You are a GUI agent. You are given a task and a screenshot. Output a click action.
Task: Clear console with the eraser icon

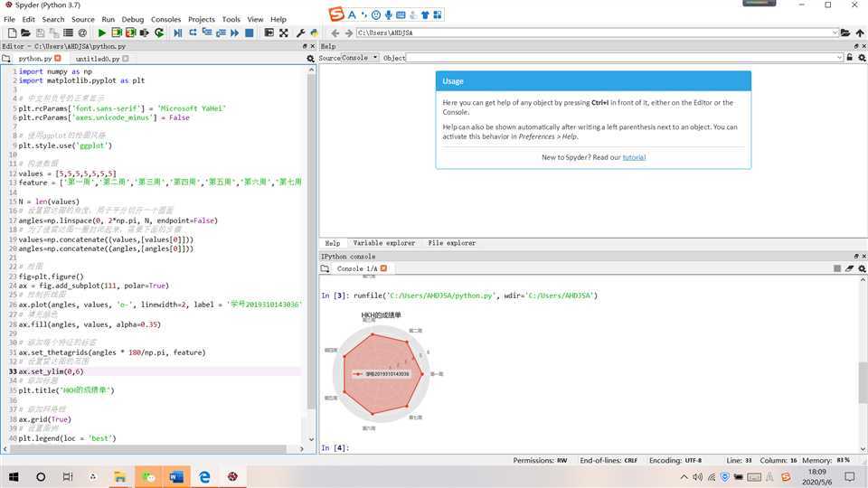849,268
